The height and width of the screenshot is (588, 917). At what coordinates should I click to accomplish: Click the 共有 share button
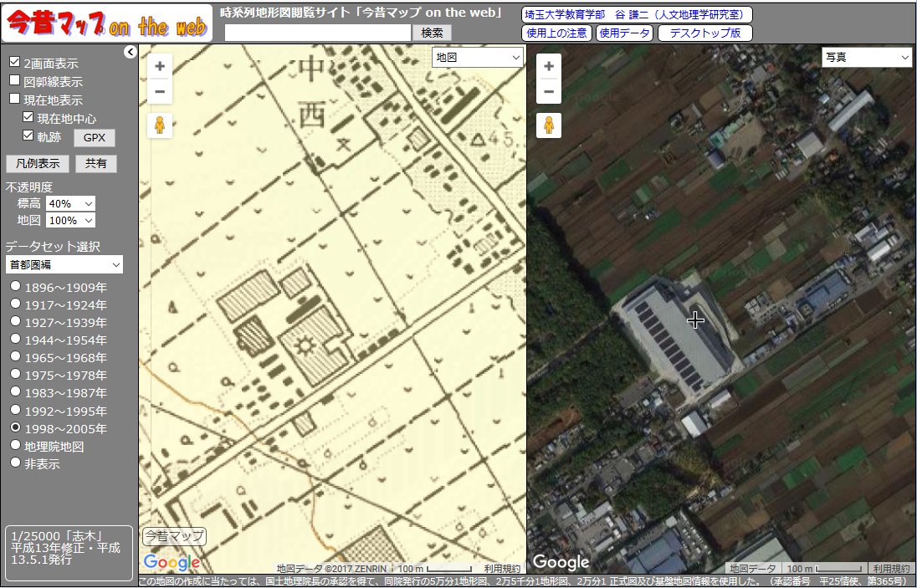pyautogui.click(x=96, y=164)
